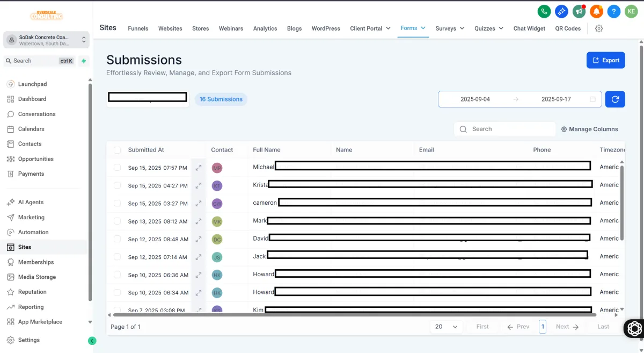Open the Mark row MK avatar
Image resolution: width=644 pixels, height=353 pixels.
[x=217, y=221]
